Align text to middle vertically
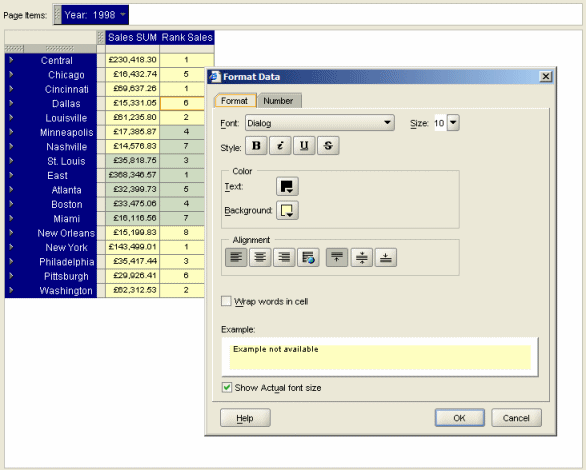586x470 pixels. (361, 257)
